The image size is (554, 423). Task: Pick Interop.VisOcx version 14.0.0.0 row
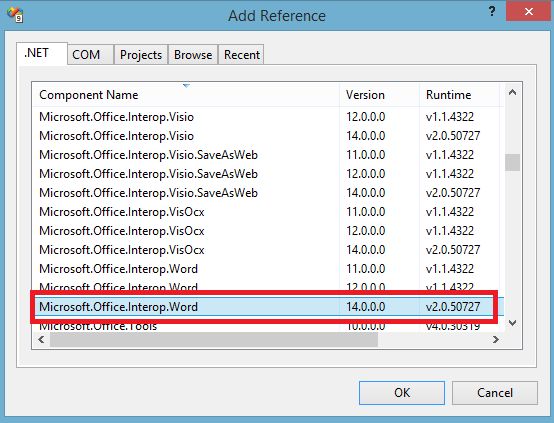point(268,250)
